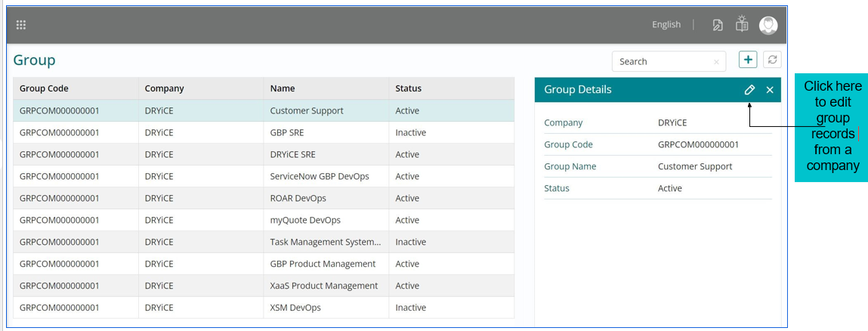This screenshot has width=868, height=331.
Task: Choose the XSM DevOps group row
Action: point(295,308)
